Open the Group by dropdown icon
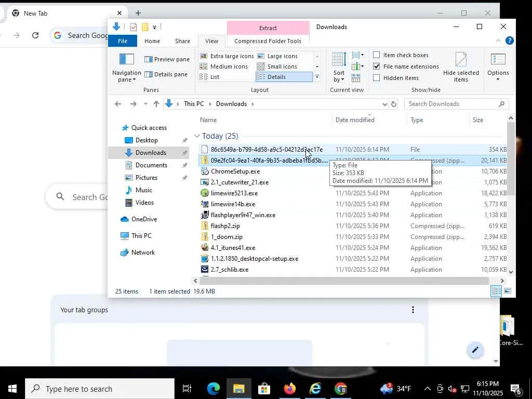 357,55
